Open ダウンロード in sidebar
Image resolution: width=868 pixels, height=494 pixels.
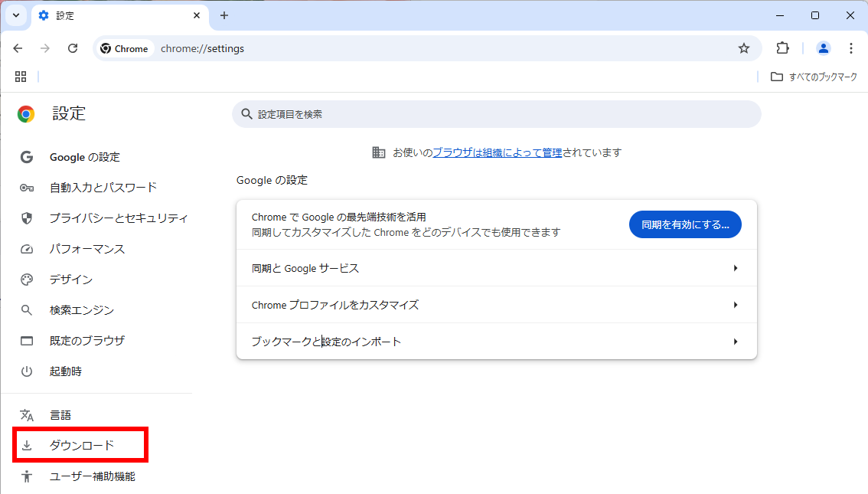(81, 445)
